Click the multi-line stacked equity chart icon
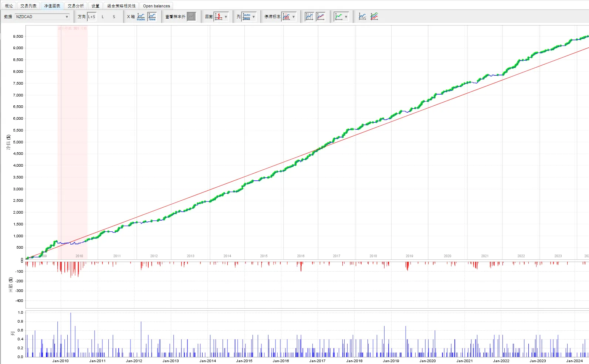Image resolution: width=589 pixels, height=364 pixels. pyautogui.click(x=374, y=17)
